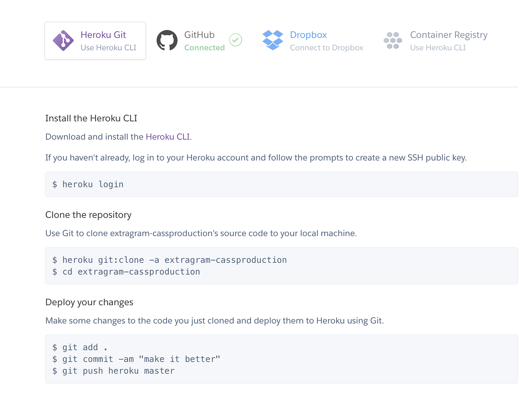The width and height of the screenshot is (526, 420).
Task: Click the Container Registry hexagon cluster icon
Action: click(392, 40)
